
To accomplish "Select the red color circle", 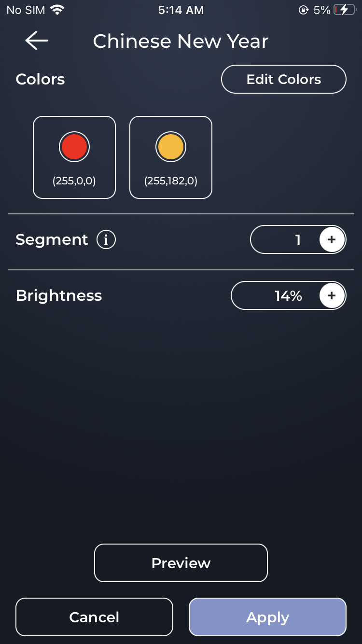I will click(74, 147).
